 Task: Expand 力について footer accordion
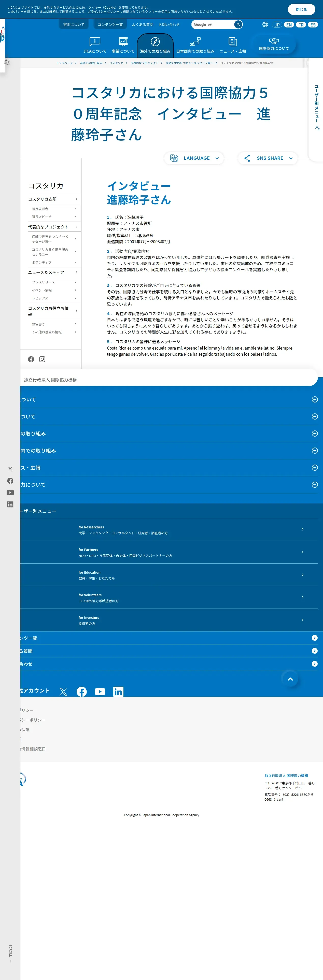(x=169, y=485)
